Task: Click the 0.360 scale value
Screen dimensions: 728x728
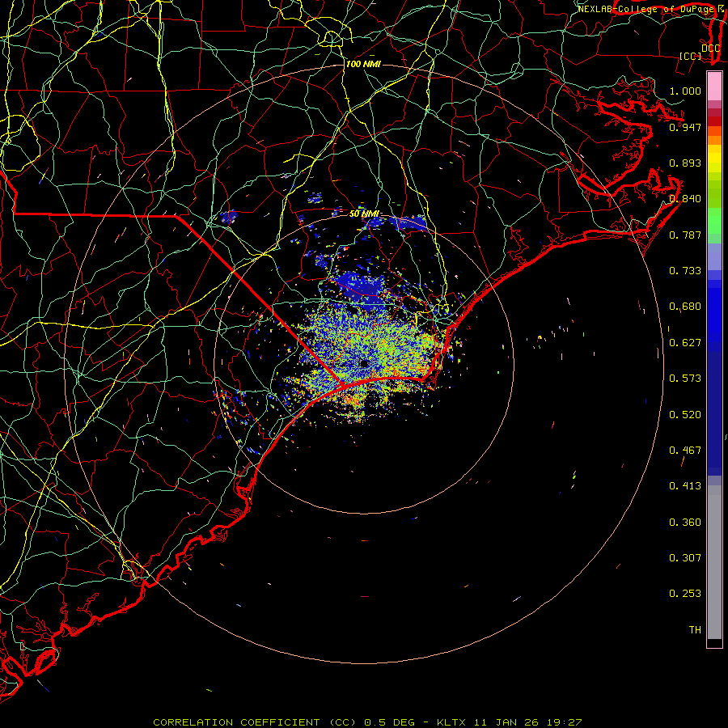Action: tap(685, 523)
